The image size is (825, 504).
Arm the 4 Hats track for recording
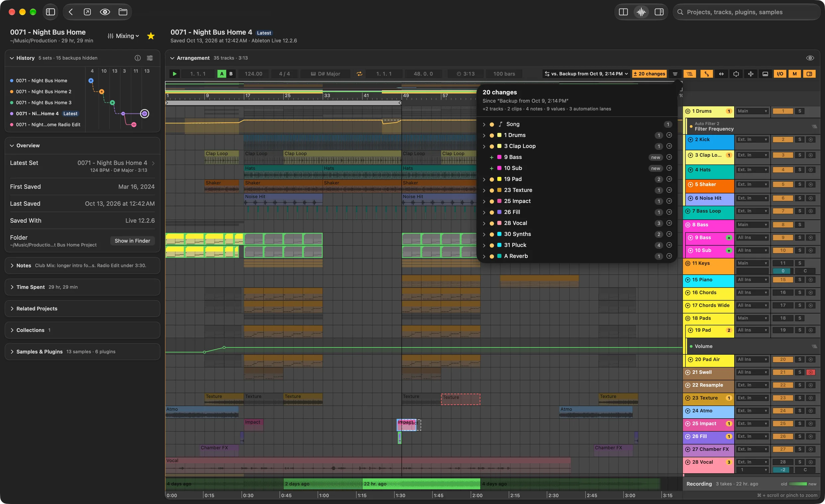[x=811, y=170]
